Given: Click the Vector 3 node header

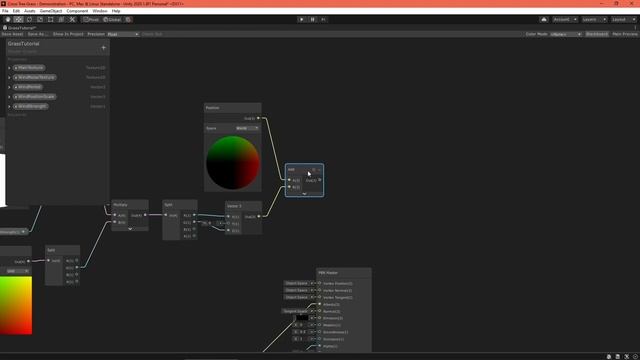Looking at the screenshot, I should pyautogui.click(x=243, y=206).
